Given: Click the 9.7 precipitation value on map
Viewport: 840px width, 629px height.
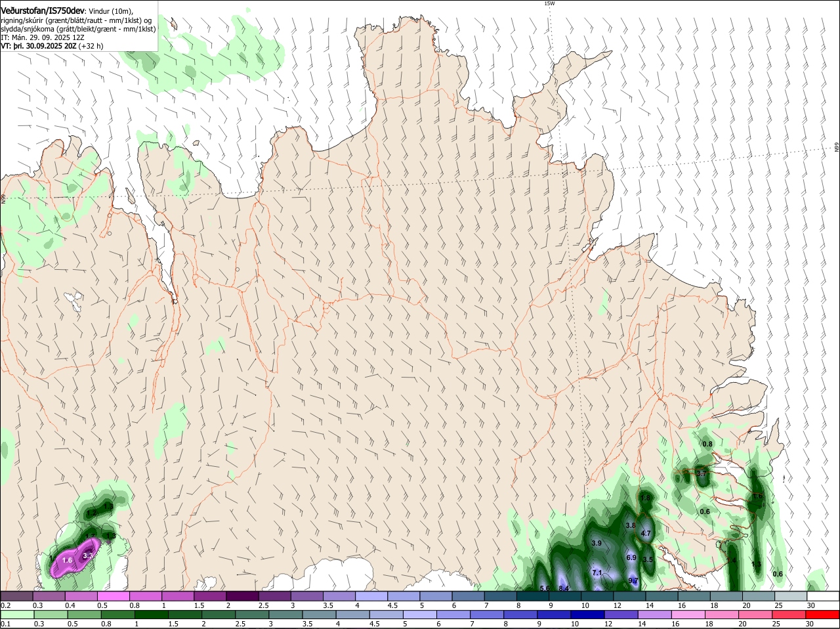Looking at the screenshot, I should pyautogui.click(x=633, y=580).
